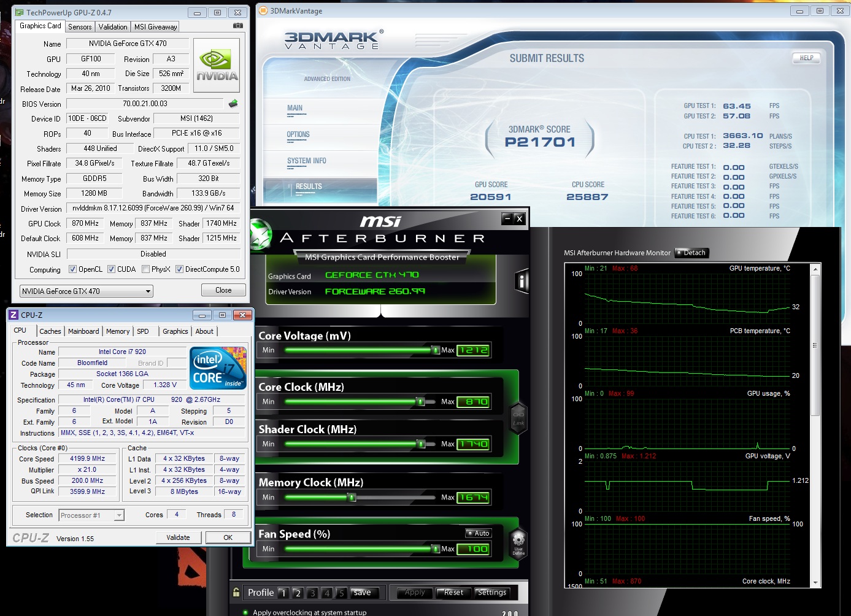Click the GPU-Z title bar icon
The width and height of the screenshot is (851, 616).
click(x=20, y=12)
